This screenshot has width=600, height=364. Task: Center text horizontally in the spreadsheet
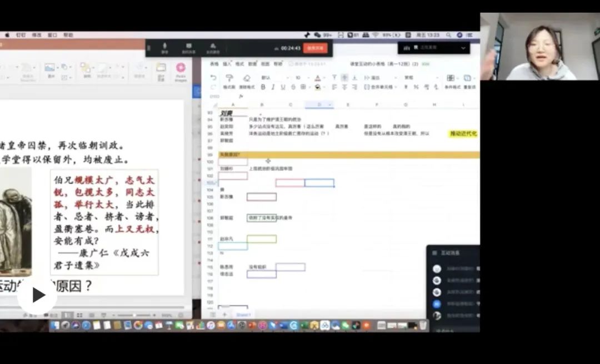tap(344, 87)
